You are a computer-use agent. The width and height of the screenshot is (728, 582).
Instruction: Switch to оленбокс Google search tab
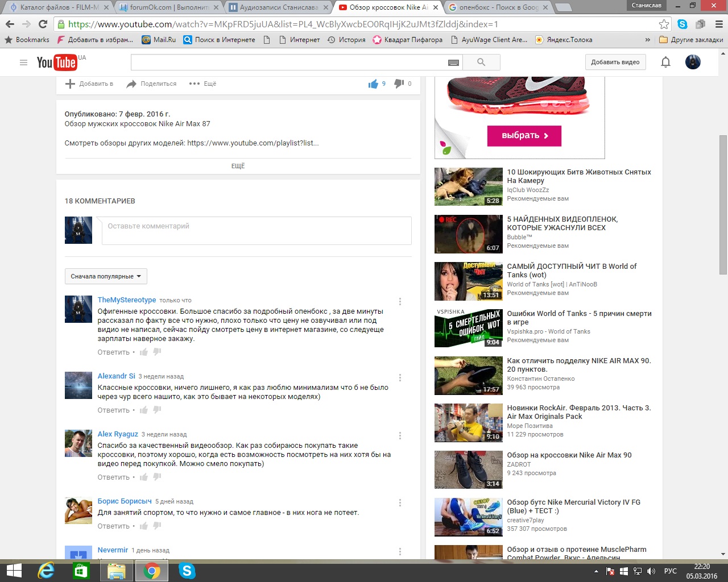498,7
